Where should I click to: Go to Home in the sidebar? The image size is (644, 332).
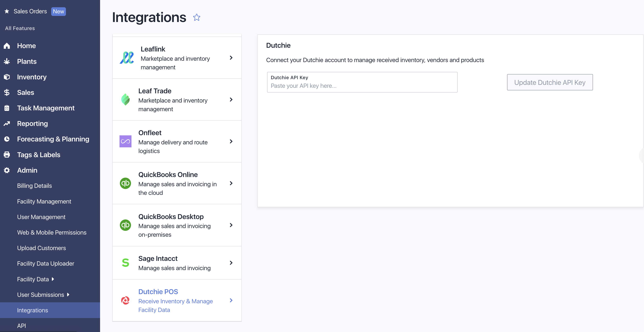(26, 46)
